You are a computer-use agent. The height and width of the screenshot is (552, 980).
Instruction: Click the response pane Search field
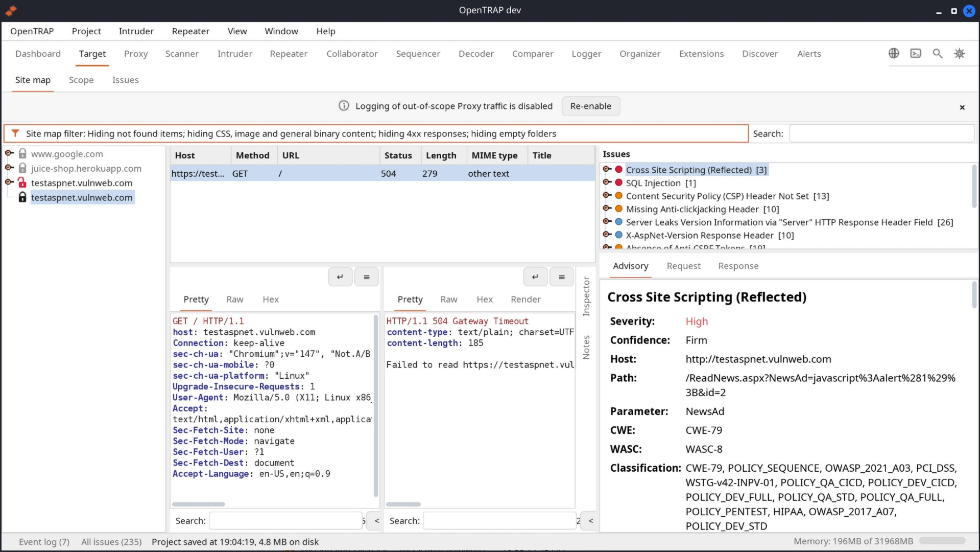[499, 521]
